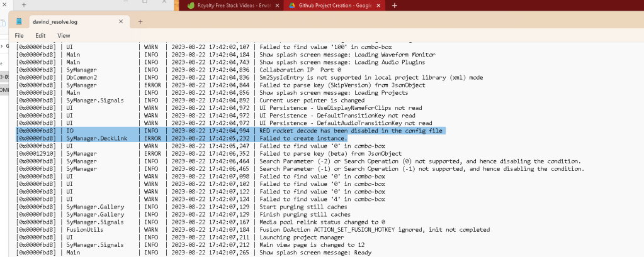
Task: Click 'UseDisplayNameForClips not read' warning
Action: [x=341, y=108]
